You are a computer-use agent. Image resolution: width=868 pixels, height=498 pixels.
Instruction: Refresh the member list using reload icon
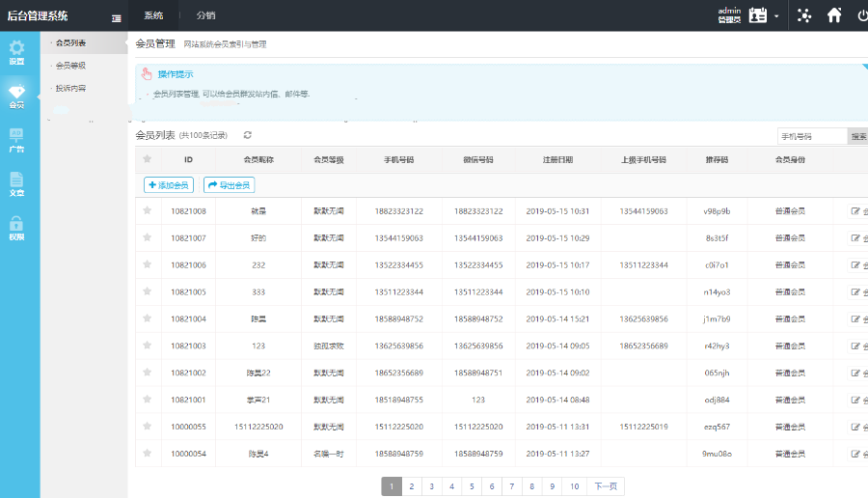point(248,135)
